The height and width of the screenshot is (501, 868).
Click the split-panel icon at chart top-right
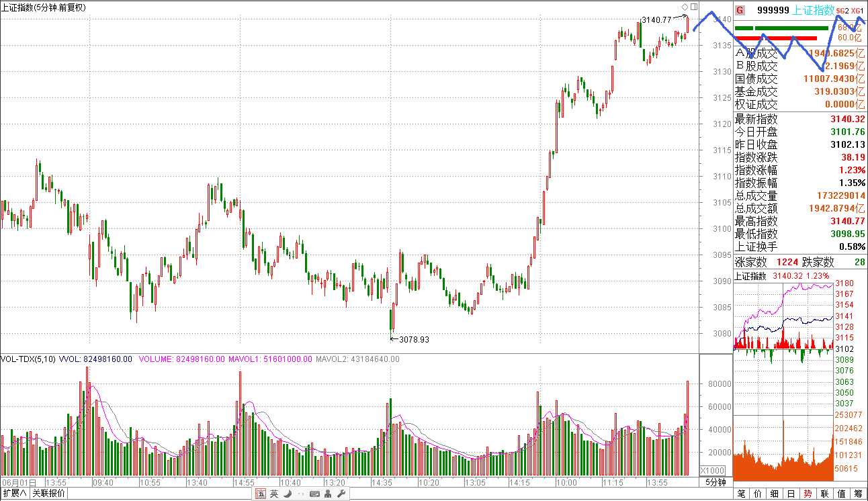coord(694,7)
